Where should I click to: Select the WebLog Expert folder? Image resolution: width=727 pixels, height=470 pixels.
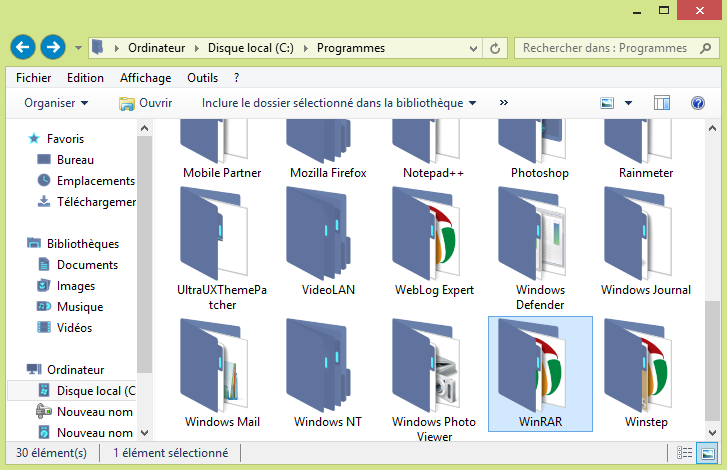click(x=434, y=241)
